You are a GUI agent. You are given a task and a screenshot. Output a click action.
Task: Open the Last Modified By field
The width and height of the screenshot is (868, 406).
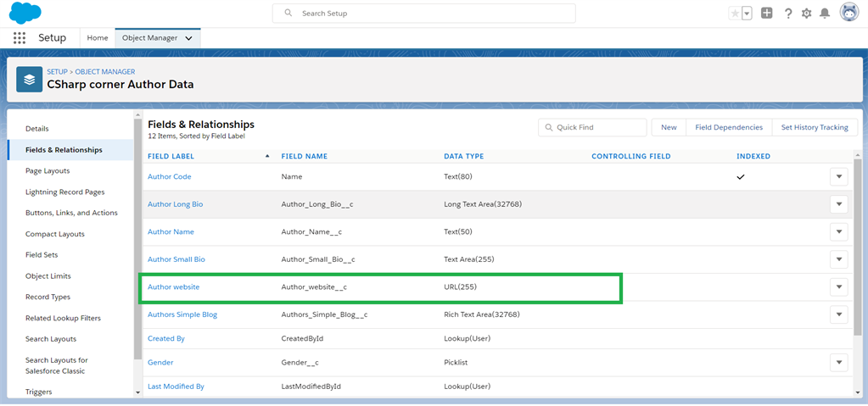point(176,387)
